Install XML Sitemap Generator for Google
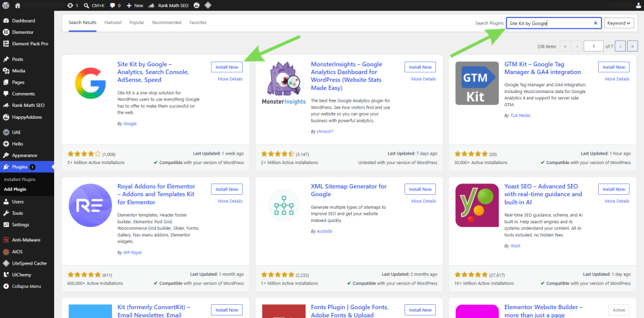 420,189
